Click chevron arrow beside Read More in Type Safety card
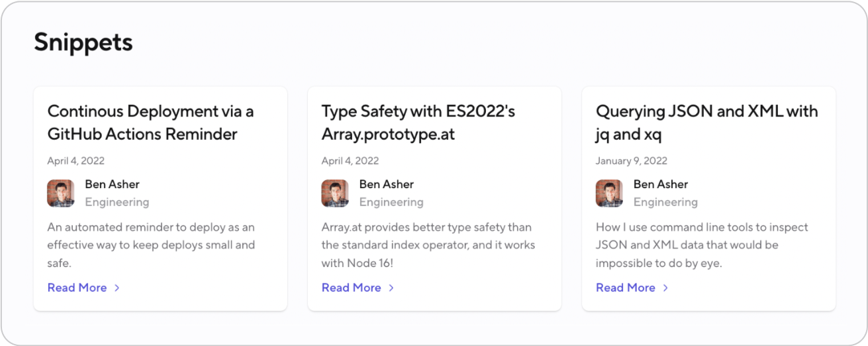This screenshot has height=346, width=868. tap(391, 288)
